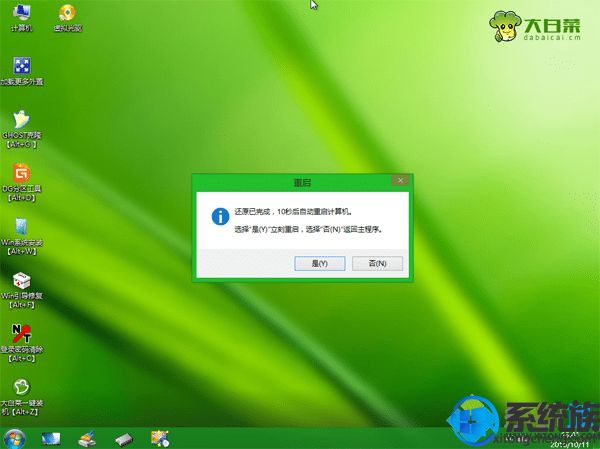Open the Windows Start orb
The width and height of the screenshot is (600, 449).
[14, 439]
